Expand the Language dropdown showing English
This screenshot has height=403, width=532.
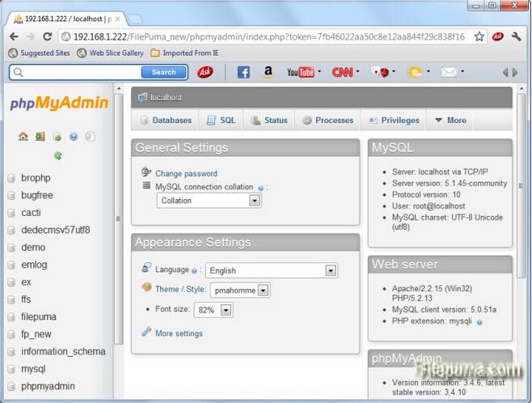click(271, 271)
